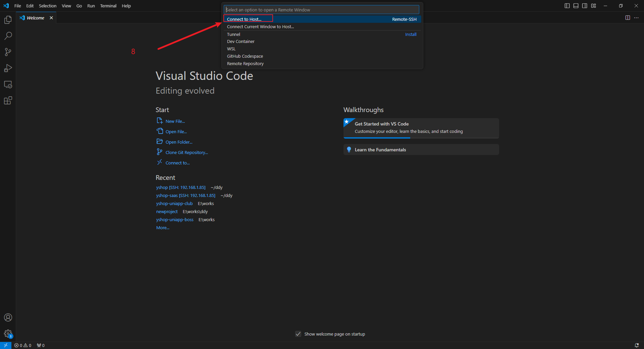The width and height of the screenshot is (644, 349).
Task: Open the Selection menu
Action: pos(48,6)
